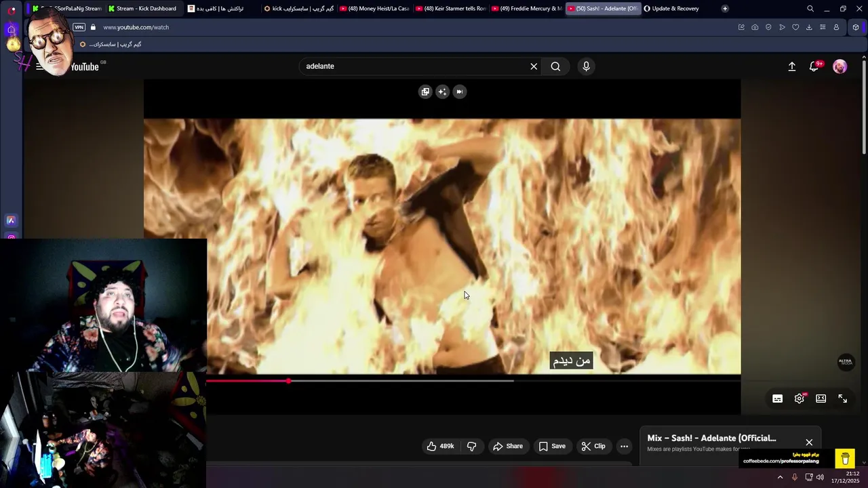This screenshot has width=868, height=488.
Task: Click the yellow coffee cup icon
Action: (x=845, y=459)
